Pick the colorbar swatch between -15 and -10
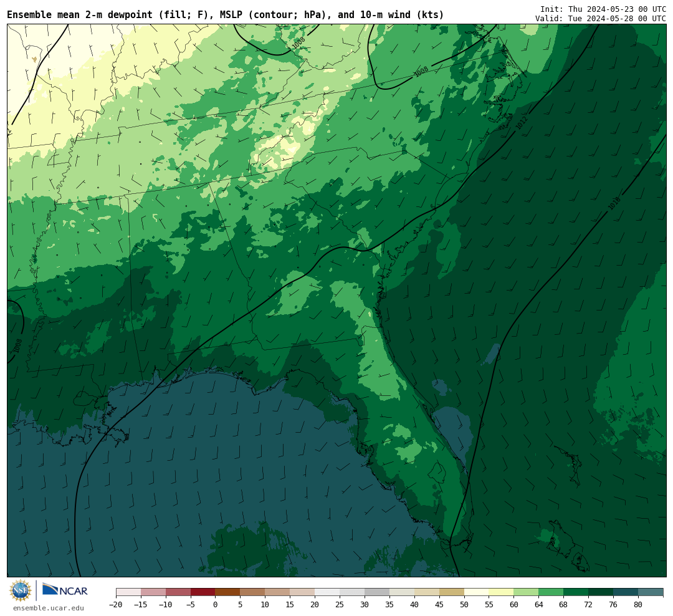This screenshot has width=673, height=616. (153, 592)
